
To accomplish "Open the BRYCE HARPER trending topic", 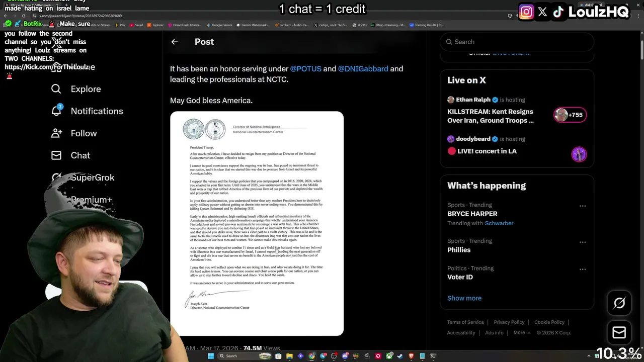I will (472, 214).
